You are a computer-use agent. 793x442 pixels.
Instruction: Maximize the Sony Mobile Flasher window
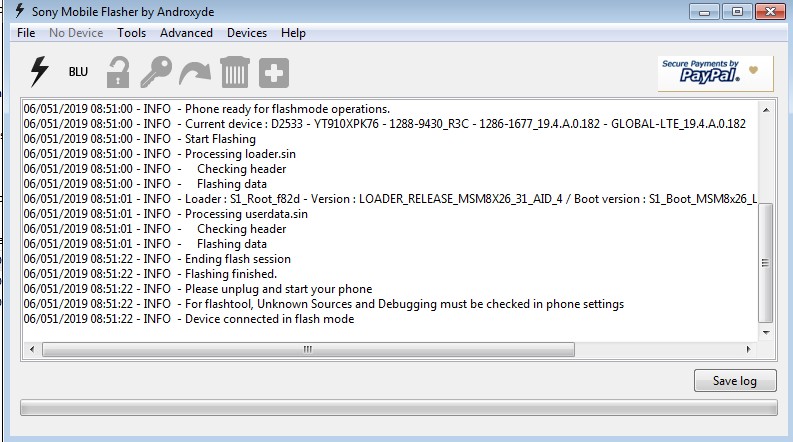[x=737, y=12]
